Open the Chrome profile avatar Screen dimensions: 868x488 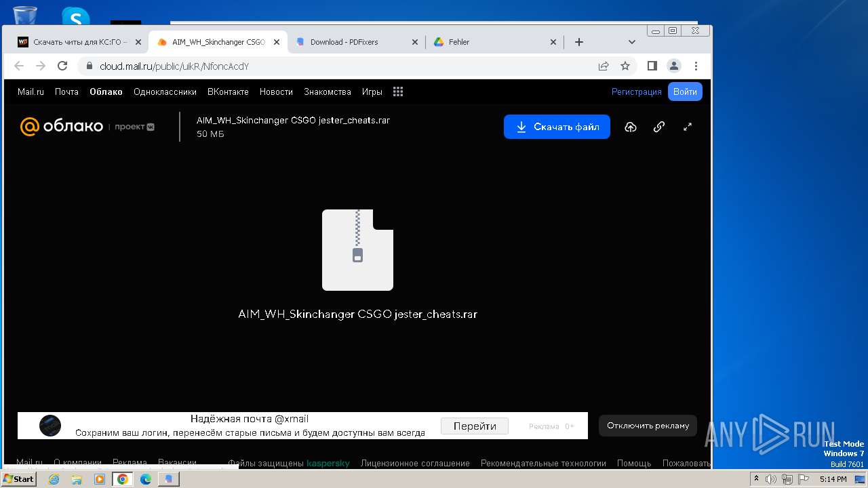tap(674, 66)
